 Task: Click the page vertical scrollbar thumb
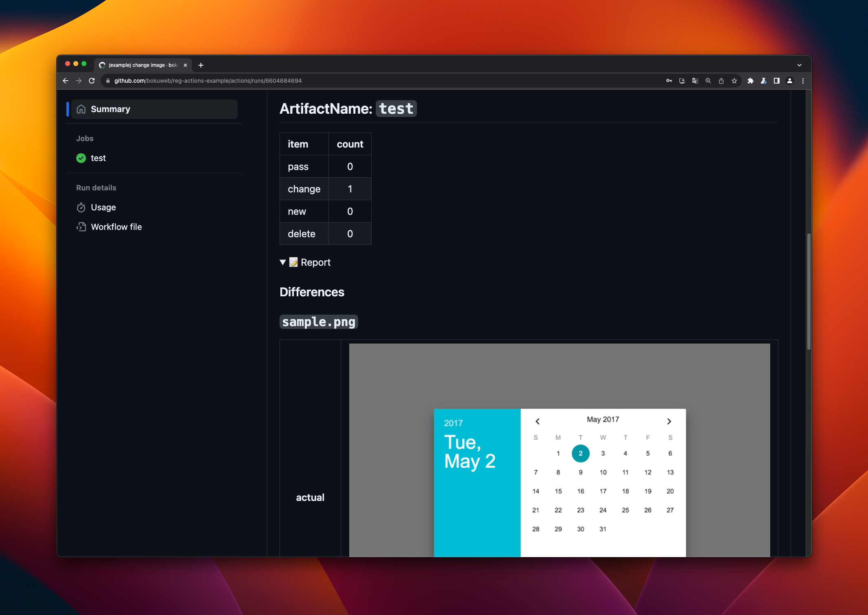809,291
